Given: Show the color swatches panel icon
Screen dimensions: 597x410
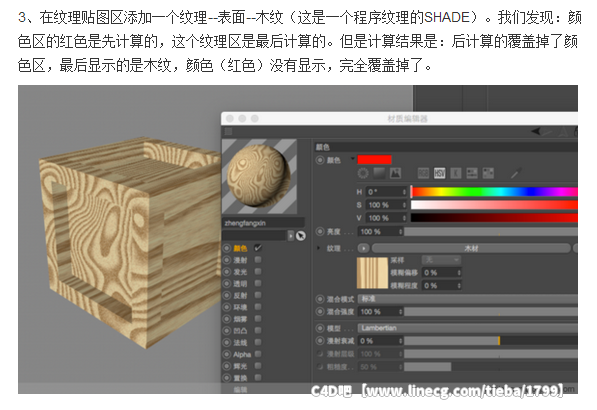Looking at the screenshot, I should pyautogui.click(x=488, y=174).
